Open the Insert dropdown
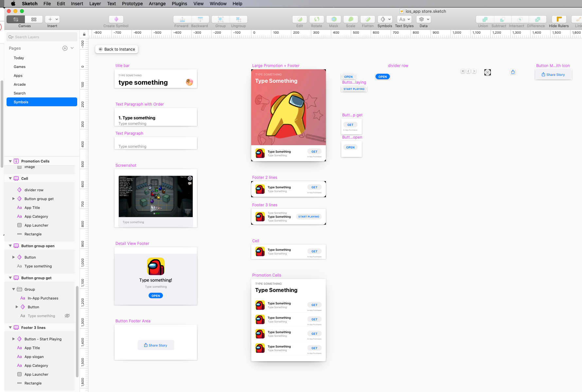The width and height of the screenshot is (582, 392). 52,19
